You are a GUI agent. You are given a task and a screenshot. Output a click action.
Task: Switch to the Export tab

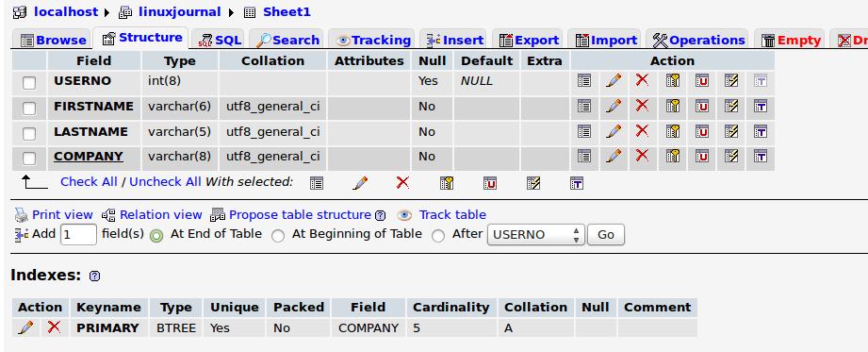[x=529, y=40]
